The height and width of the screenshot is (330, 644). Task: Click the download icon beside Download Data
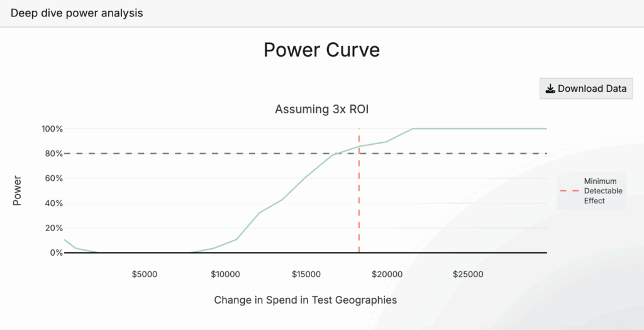point(550,89)
